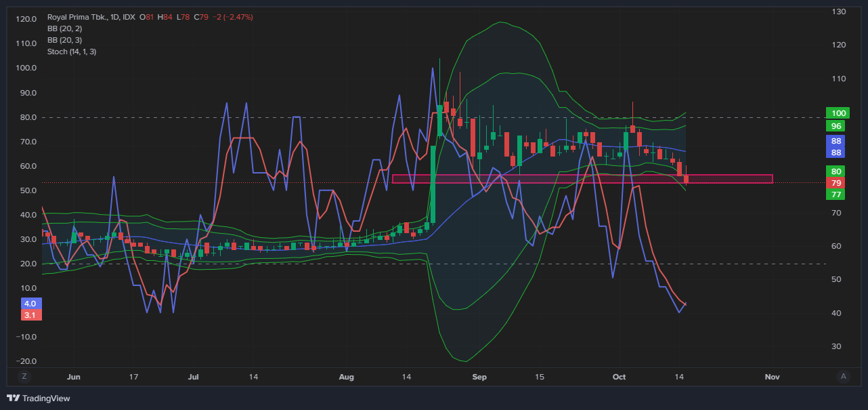Click the red 3.1 stochastic value label
The image size is (868, 410).
[32, 315]
